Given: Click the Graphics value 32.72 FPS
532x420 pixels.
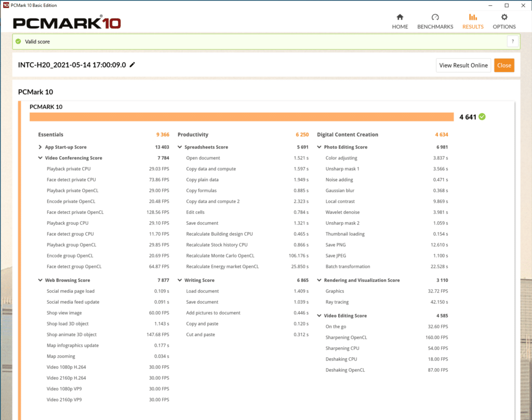Looking at the screenshot, I should [x=438, y=291].
